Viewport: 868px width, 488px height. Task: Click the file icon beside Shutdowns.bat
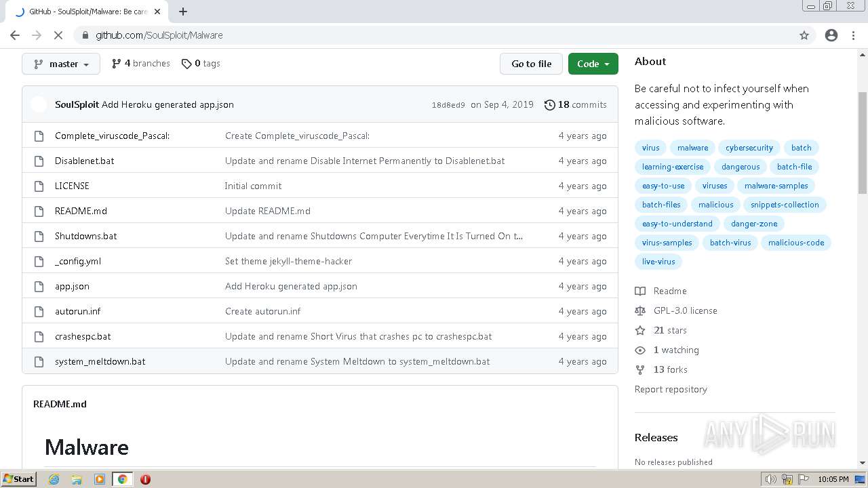(39, 236)
